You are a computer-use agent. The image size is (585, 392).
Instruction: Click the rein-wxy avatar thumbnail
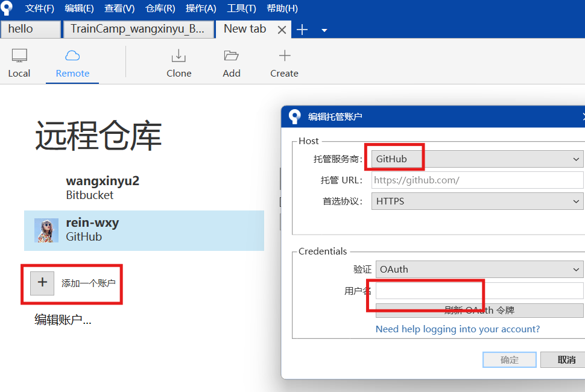click(x=46, y=230)
